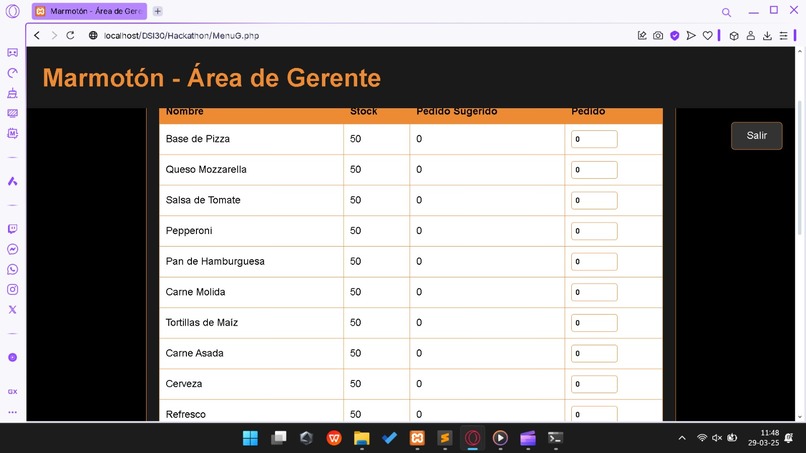Click Pedido Sugerido value for Tortillas de Maíz
Viewport: 806px width, 453px height.
tap(419, 322)
